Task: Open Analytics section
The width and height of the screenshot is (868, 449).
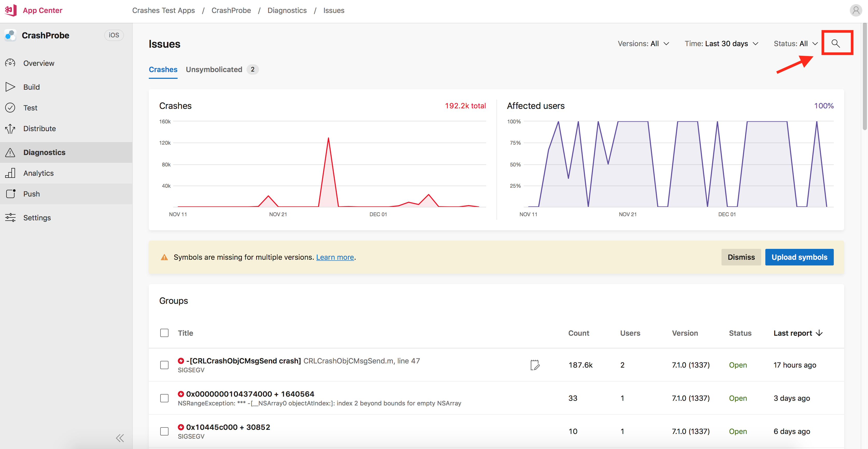Action: [38, 172]
